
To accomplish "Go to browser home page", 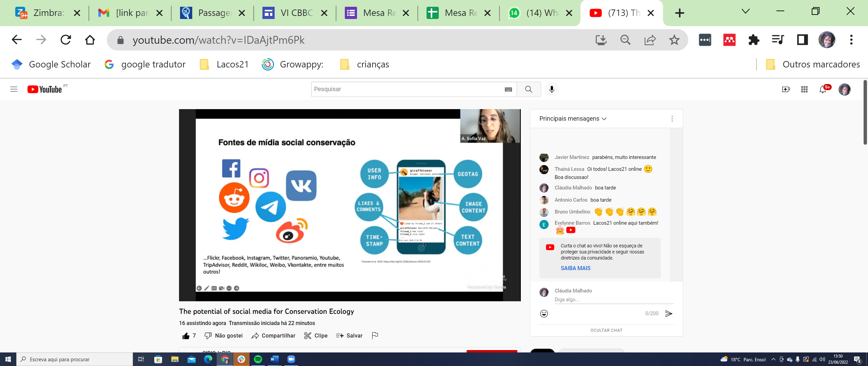I will 90,40.
